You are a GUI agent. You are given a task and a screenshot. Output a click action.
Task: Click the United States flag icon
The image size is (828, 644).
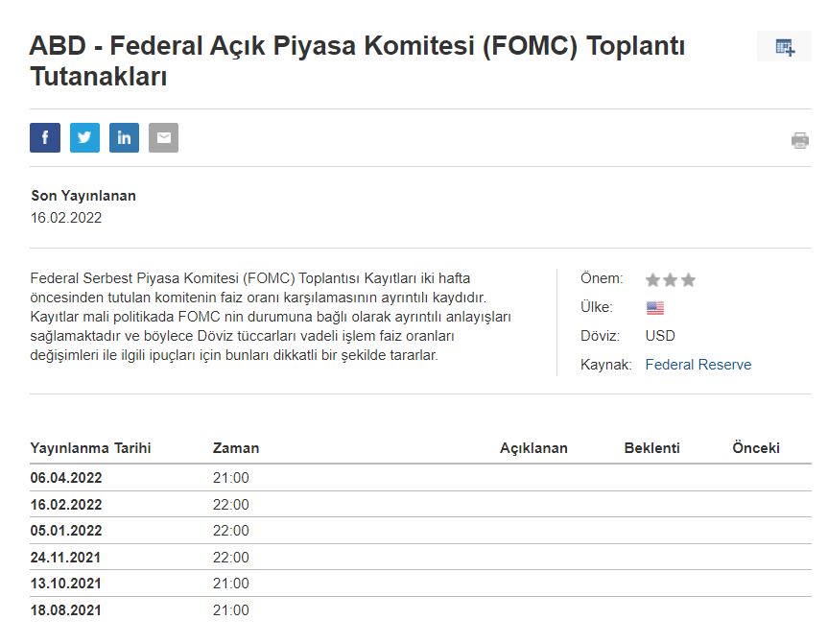pos(654,308)
